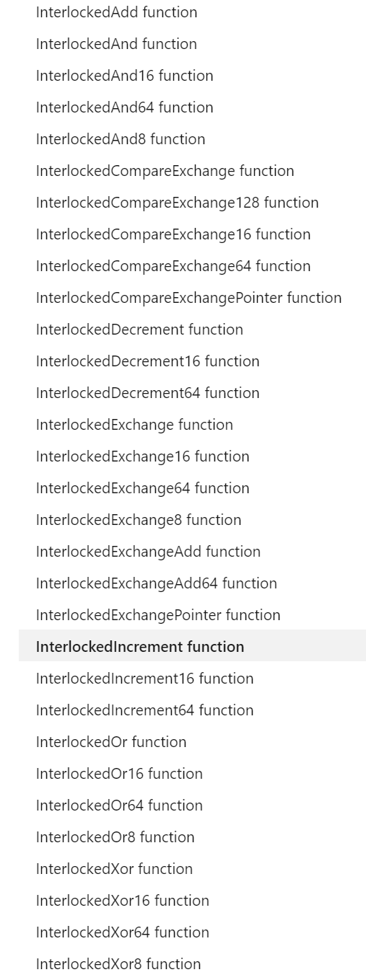This screenshot has width=366, height=980.
Task: Navigate to InterlockedCompareExchangePointer function
Action: pyautogui.click(x=189, y=298)
